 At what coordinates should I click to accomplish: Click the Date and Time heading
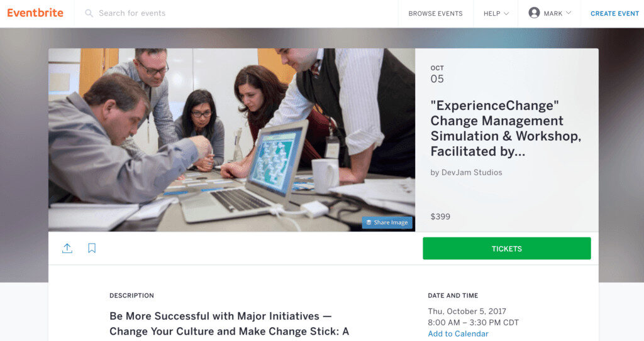tap(453, 296)
